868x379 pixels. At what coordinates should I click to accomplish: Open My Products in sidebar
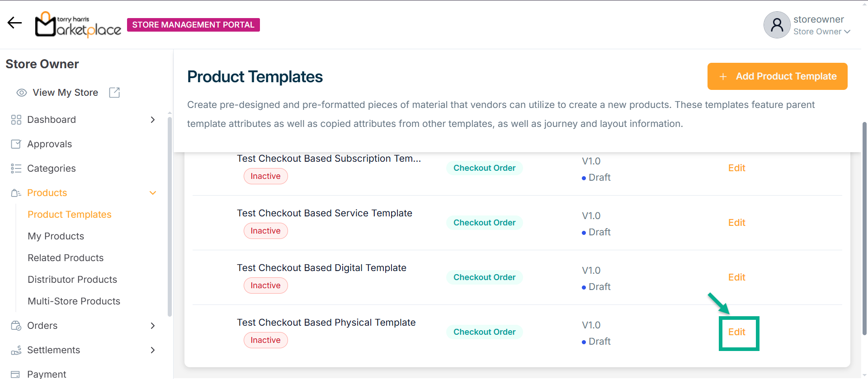(56, 236)
